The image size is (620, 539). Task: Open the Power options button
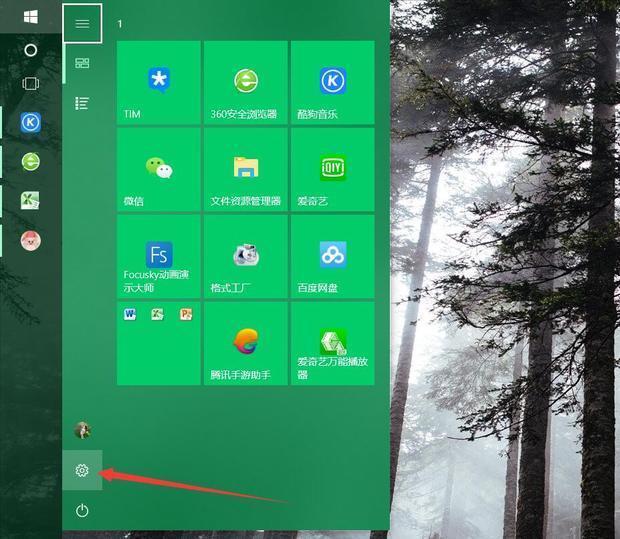point(82,511)
